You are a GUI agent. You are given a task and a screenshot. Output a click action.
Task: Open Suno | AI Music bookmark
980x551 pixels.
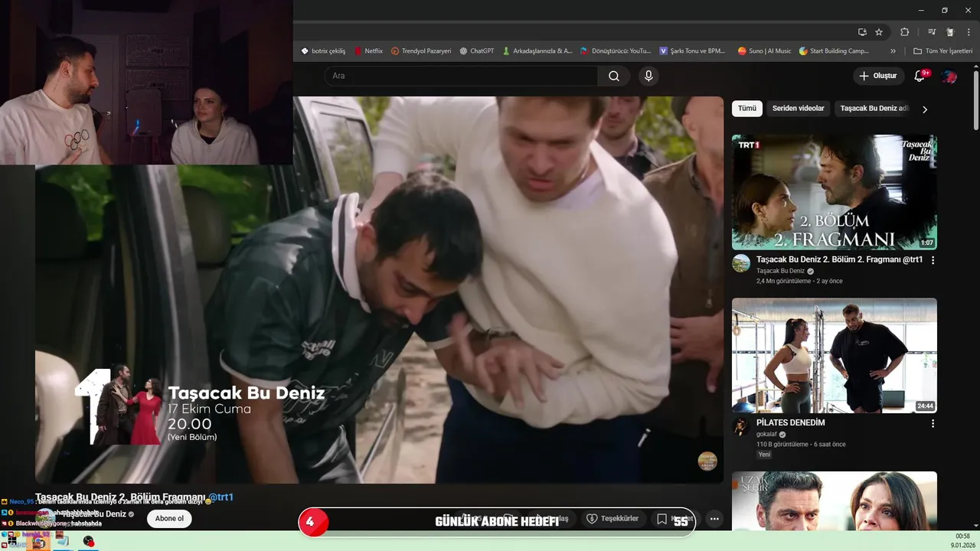coord(765,51)
